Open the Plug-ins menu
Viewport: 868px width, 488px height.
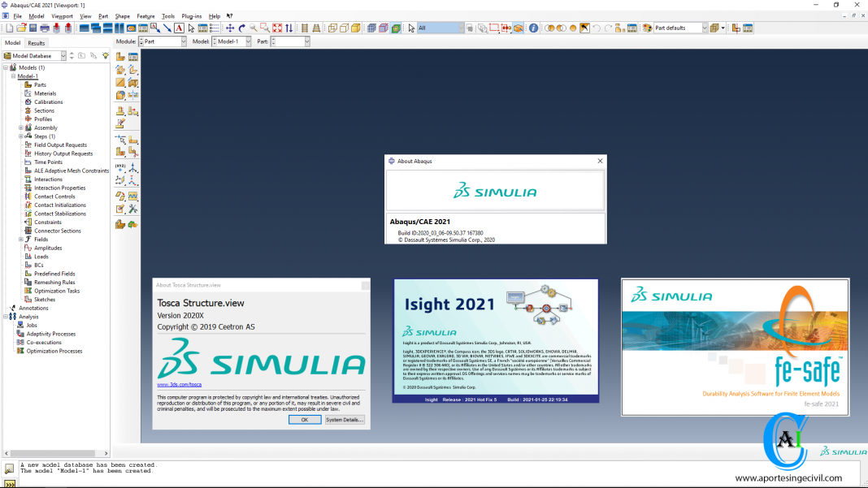click(191, 15)
